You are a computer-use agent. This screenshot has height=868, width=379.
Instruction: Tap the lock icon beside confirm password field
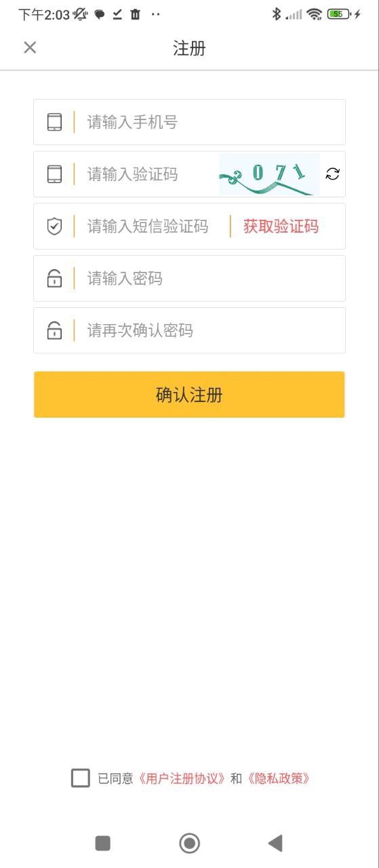click(x=54, y=330)
